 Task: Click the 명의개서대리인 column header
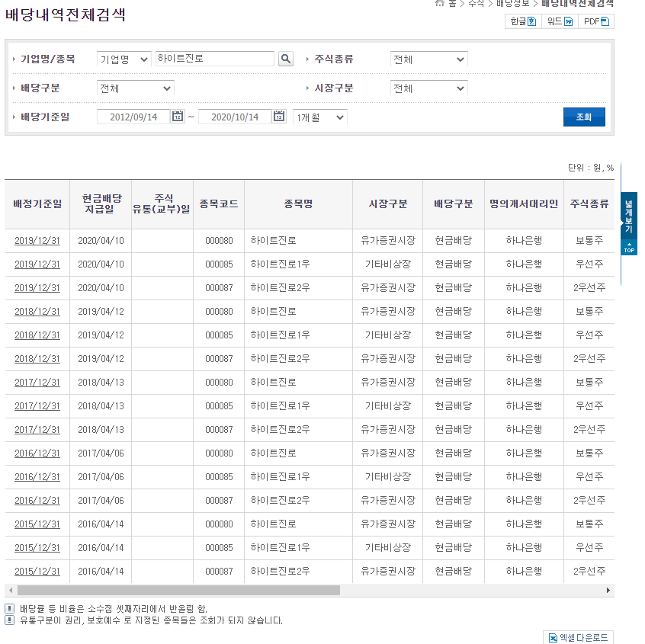pos(524,204)
